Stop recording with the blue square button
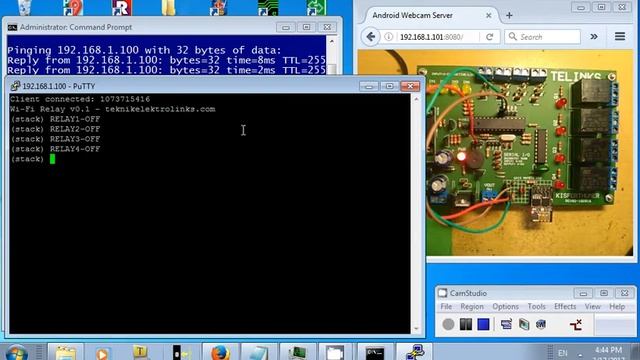Screen dimensions: 640x360 click(483, 324)
